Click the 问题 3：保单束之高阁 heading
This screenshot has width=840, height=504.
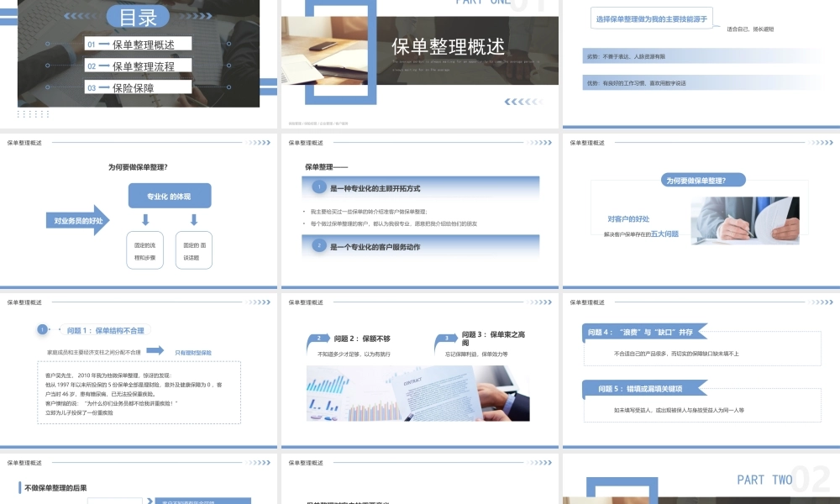(x=493, y=338)
